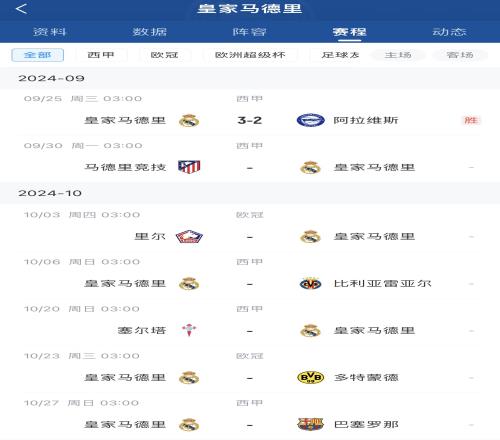Go back using the top-left arrow
This screenshot has height=440, width=500.
(x=21, y=9)
